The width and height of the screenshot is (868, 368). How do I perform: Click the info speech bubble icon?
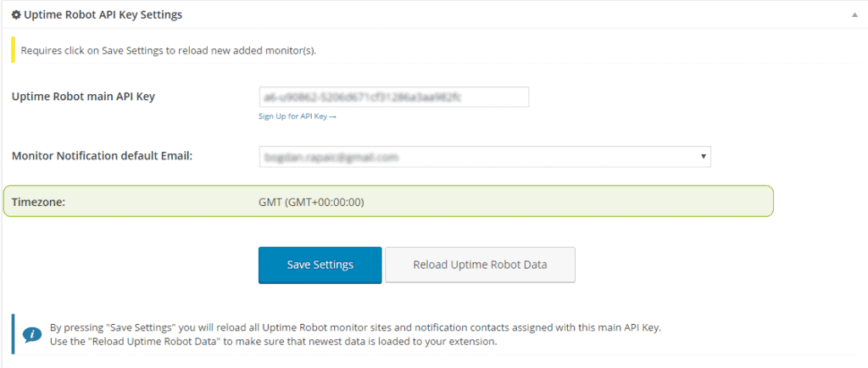[32, 334]
